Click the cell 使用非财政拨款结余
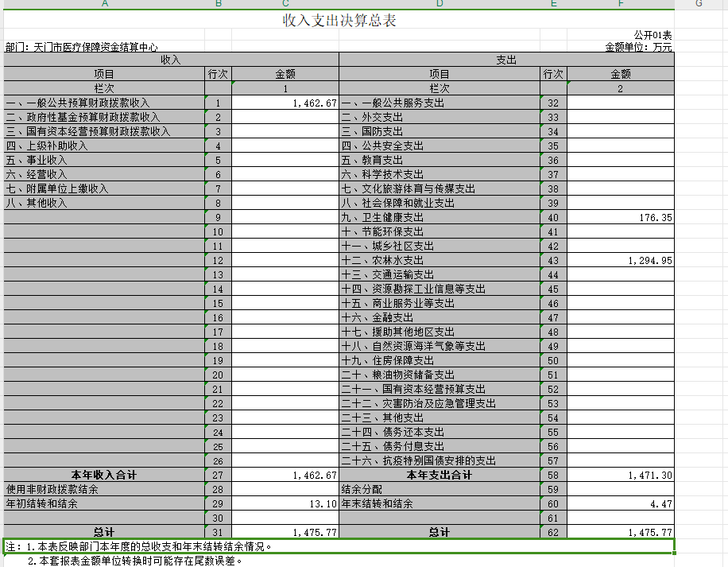This screenshot has width=728, height=567. 104,489
